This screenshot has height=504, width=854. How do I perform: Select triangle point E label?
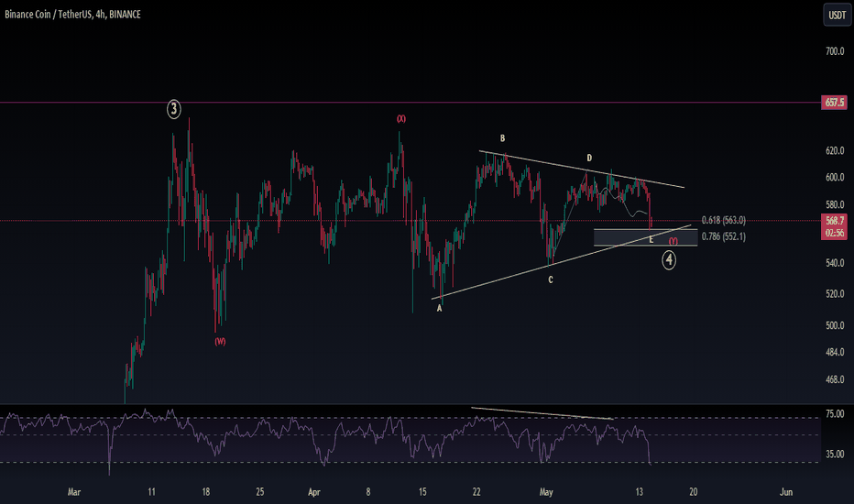coord(651,240)
